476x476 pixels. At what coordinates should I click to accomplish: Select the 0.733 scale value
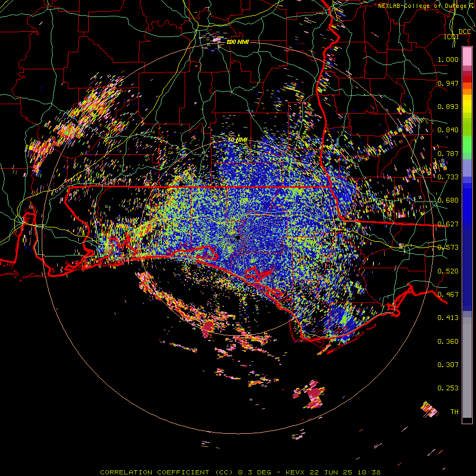(448, 177)
